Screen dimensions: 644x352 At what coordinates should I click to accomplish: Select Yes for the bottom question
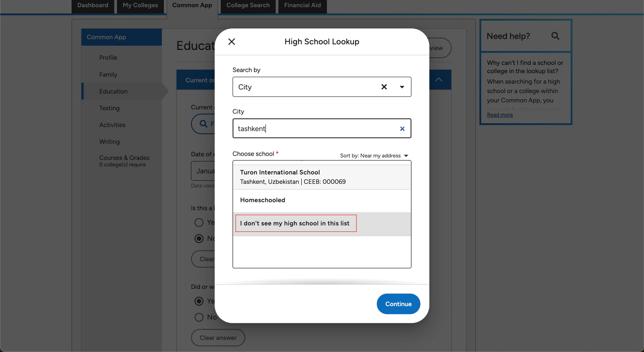point(199,301)
